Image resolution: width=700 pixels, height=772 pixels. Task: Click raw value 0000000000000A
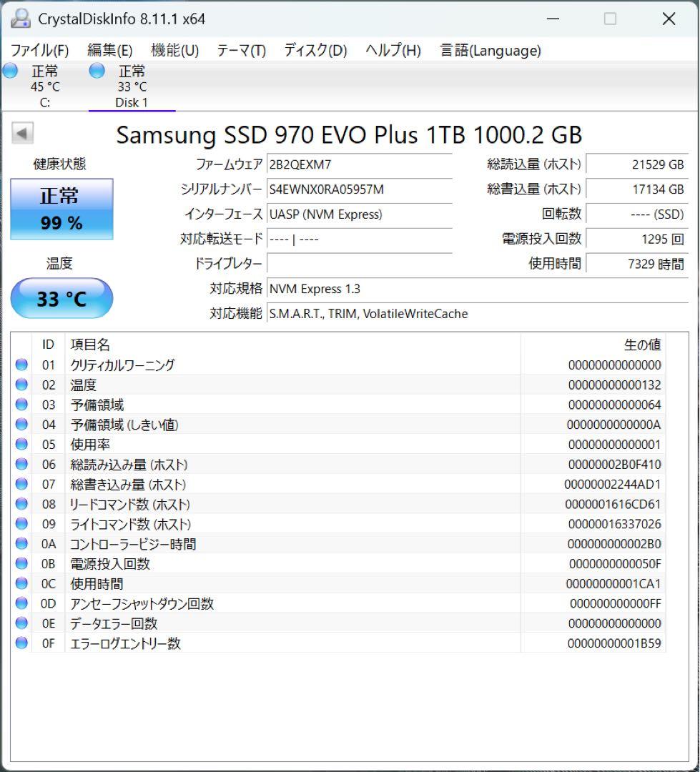pos(613,425)
